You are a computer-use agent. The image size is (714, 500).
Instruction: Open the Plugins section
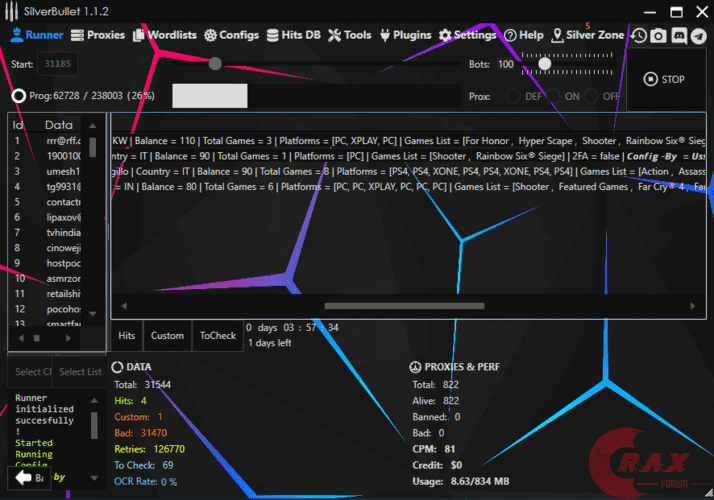(406, 35)
